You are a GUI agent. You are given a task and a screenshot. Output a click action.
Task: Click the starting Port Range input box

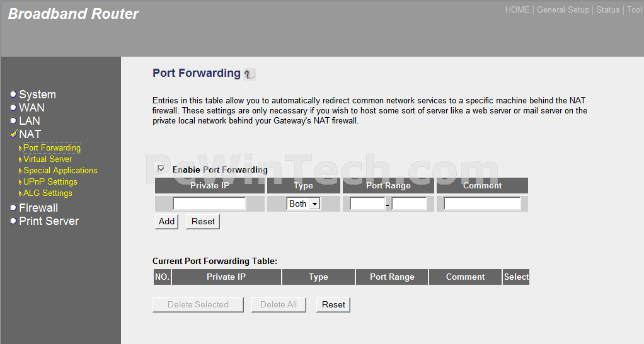(x=367, y=204)
